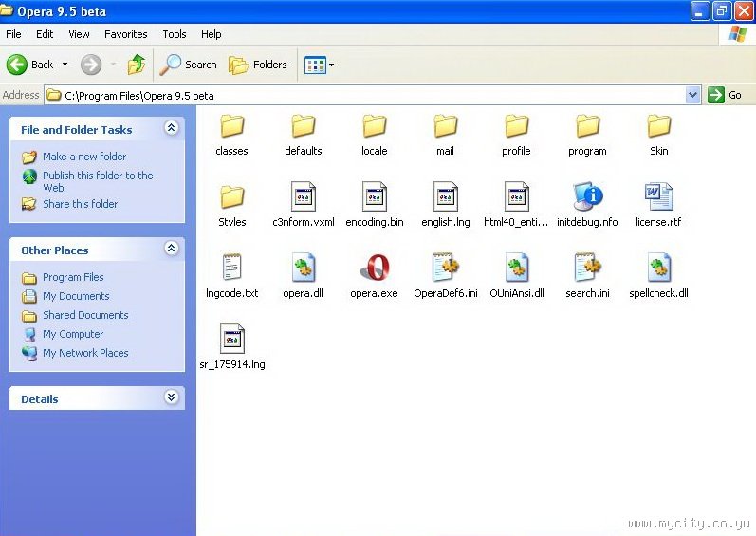The height and width of the screenshot is (536, 756).
Task: Click the Go button beside address bar
Action: pos(725,95)
